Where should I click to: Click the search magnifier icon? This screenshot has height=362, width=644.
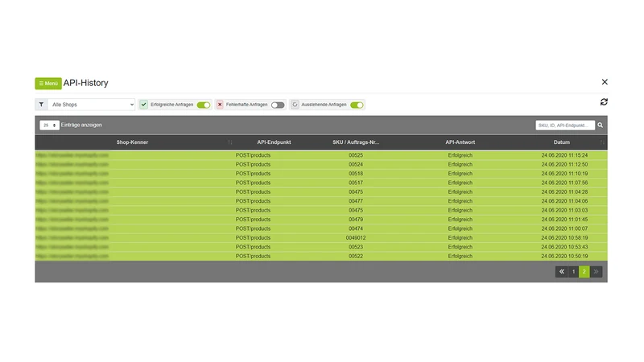tap(600, 125)
